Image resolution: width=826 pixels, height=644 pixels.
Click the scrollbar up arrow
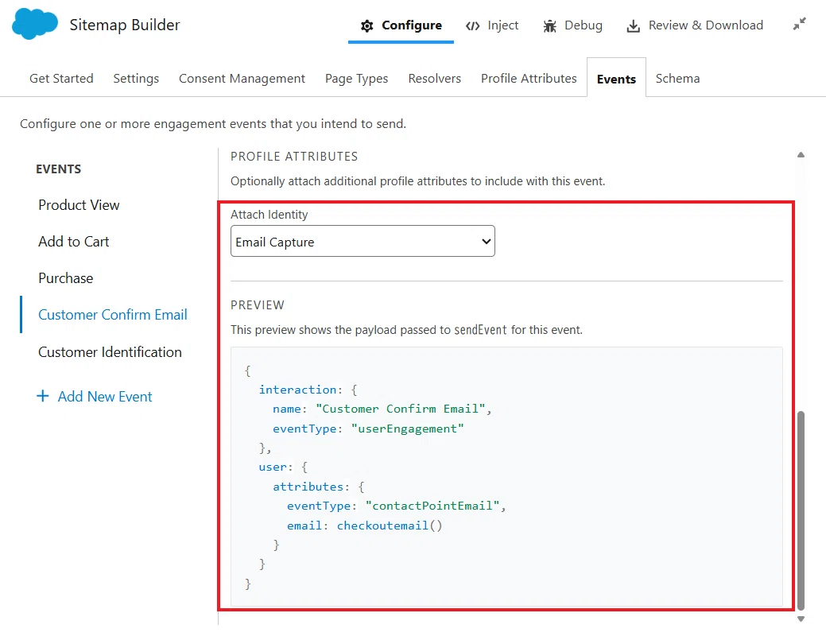point(801,155)
